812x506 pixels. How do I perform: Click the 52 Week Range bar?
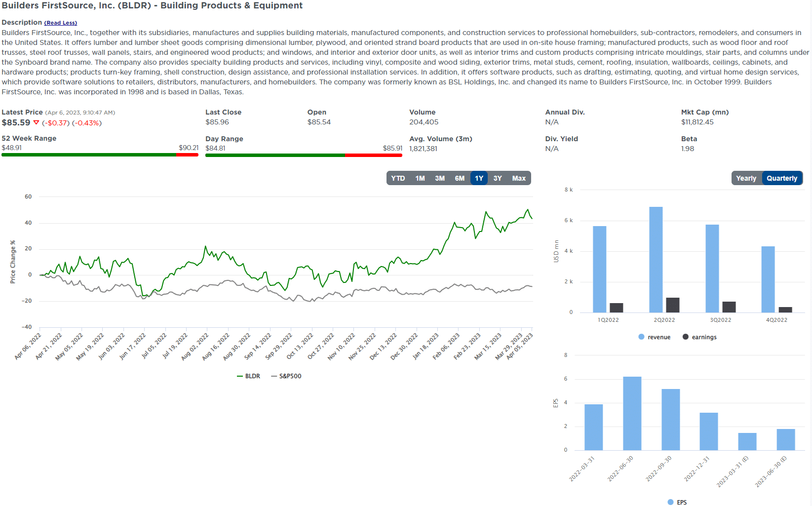[100, 155]
